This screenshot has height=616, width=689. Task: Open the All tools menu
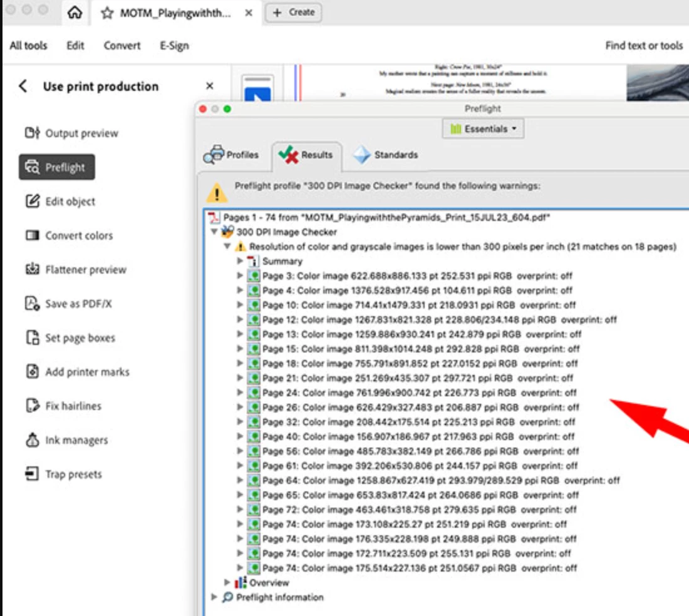[29, 46]
